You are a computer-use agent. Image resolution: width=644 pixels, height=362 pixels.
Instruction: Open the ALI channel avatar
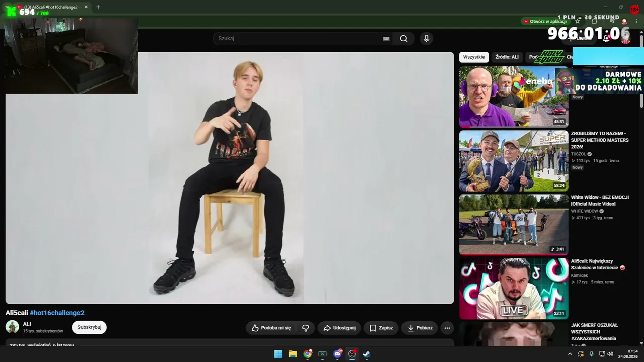[12, 327]
